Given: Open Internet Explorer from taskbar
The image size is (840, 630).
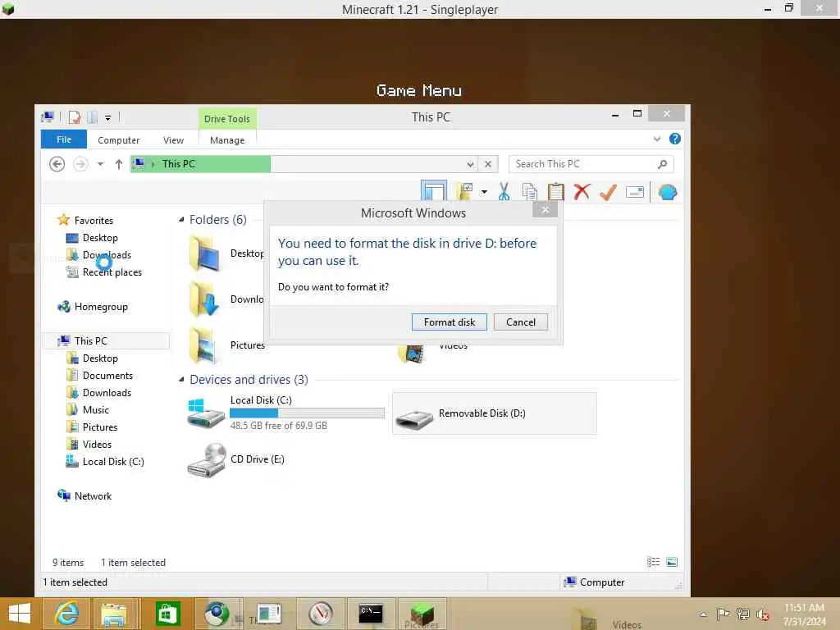Looking at the screenshot, I should (67, 614).
